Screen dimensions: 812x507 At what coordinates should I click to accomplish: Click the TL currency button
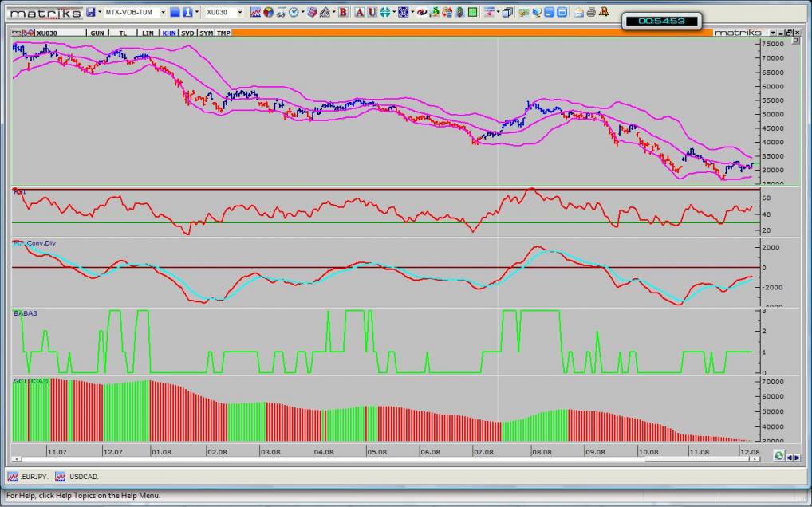pos(123,33)
